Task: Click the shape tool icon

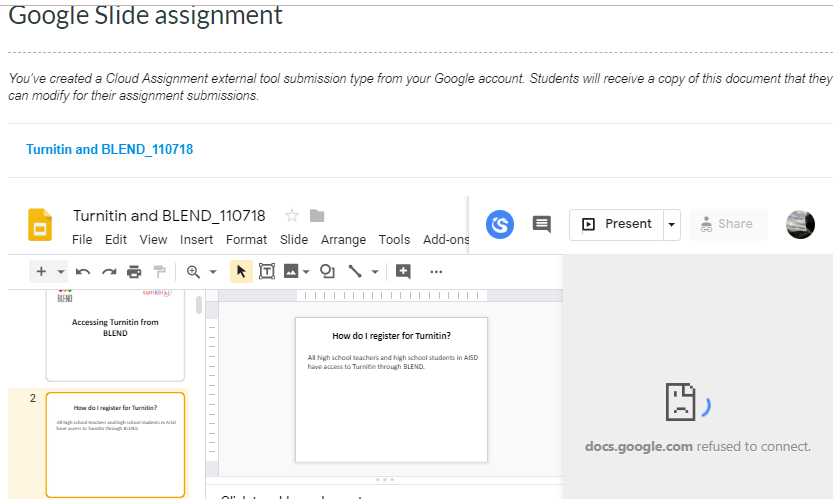Action: point(327,271)
